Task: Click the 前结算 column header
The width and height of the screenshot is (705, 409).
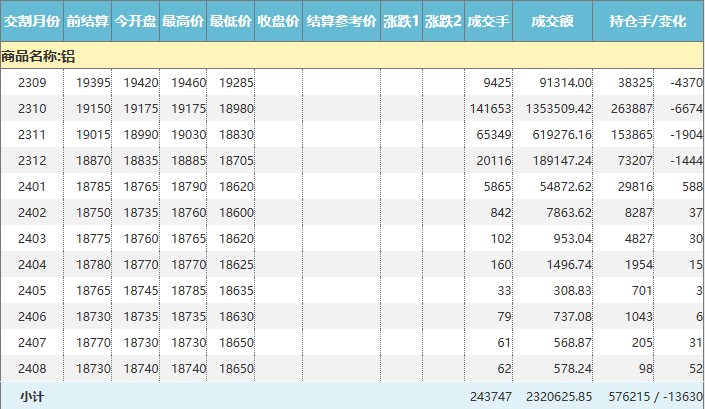Action: pyautogui.click(x=87, y=21)
